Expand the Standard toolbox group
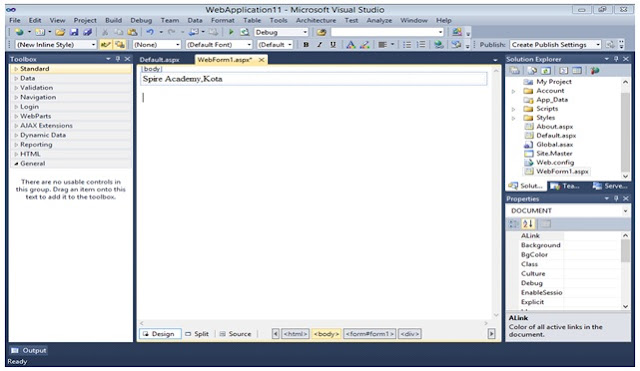 pyautogui.click(x=16, y=69)
